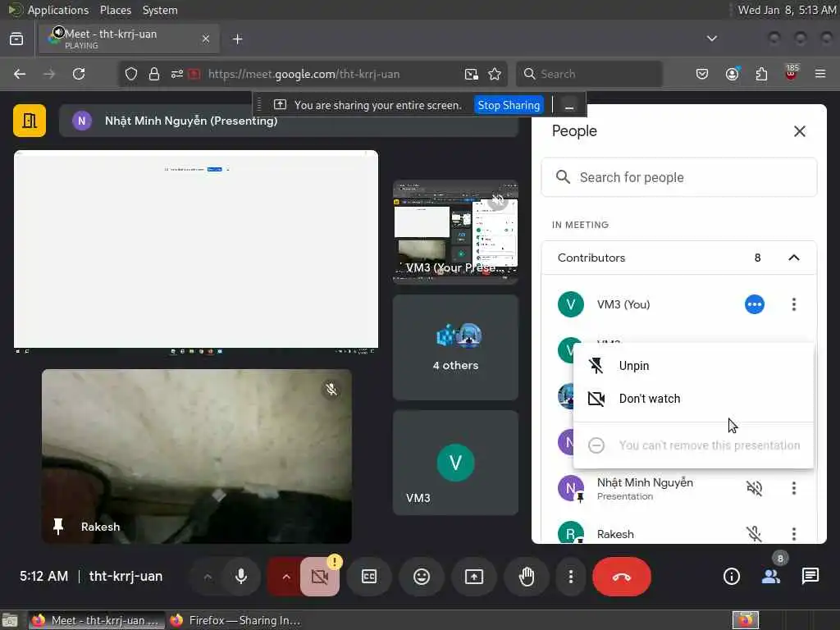Click the blue activity indicator for VM3 (You)
This screenshot has width=840, height=630.
click(755, 304)
